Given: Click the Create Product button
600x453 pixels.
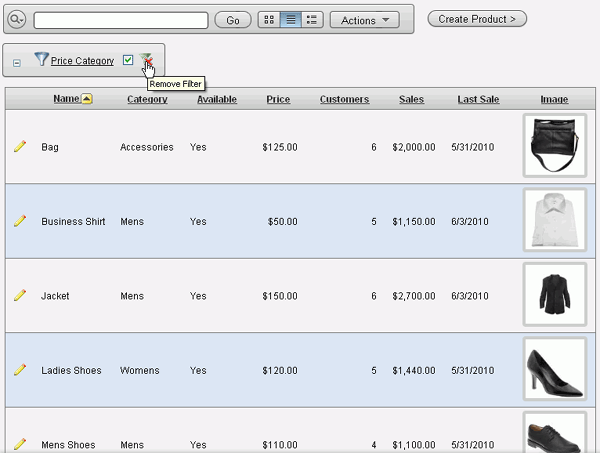Looking at the screenshot, I should pyautogui.click(x=477, y=19).
